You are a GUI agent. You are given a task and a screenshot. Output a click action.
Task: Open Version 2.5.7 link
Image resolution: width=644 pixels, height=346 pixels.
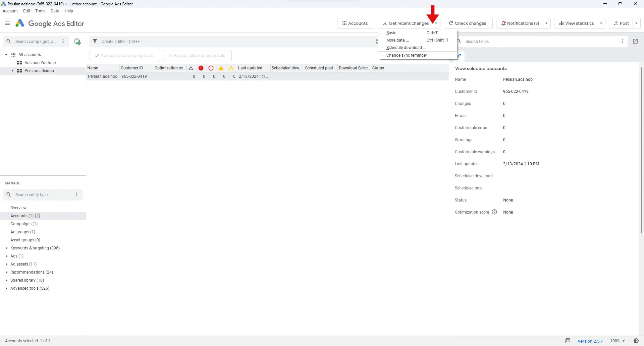[x=590, y=341]
